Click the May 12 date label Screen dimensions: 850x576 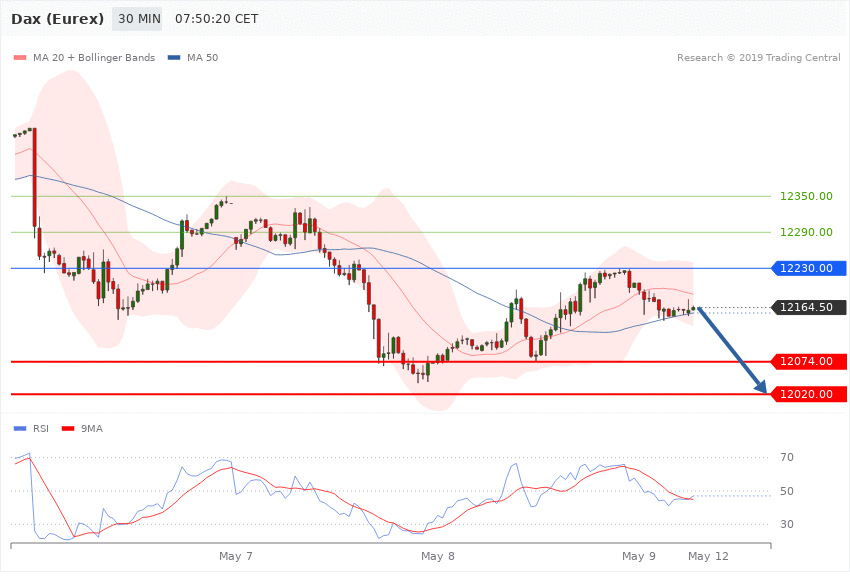[708, 556]
